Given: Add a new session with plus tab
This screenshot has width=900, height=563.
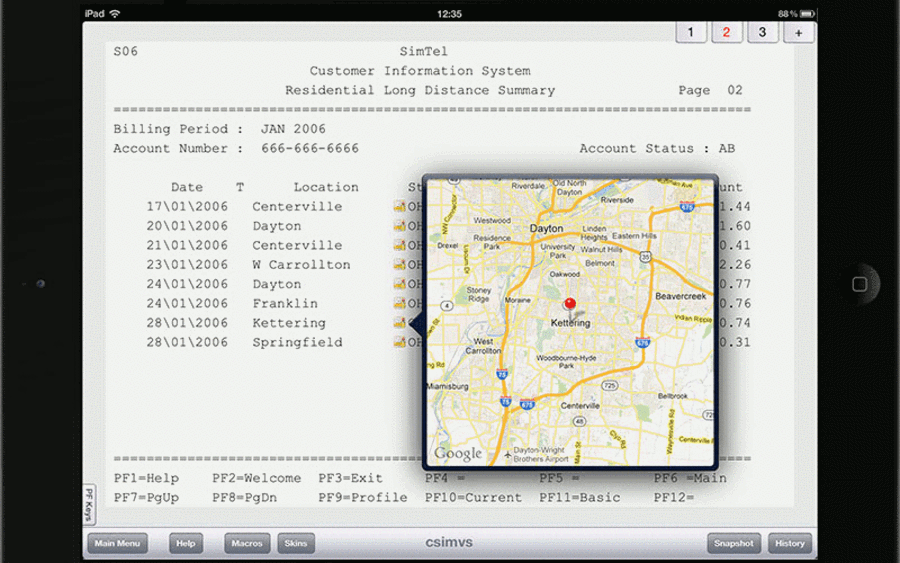Looking at the screenshot, I should pyautogui.click(x=798, y=33).
